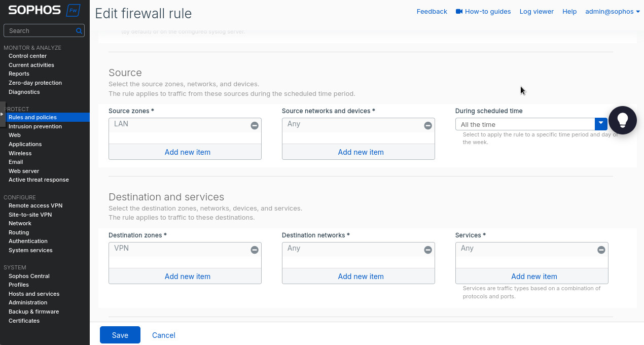Remove Any from Source networks and devices
644x345 pixels.
coord(428,125)
